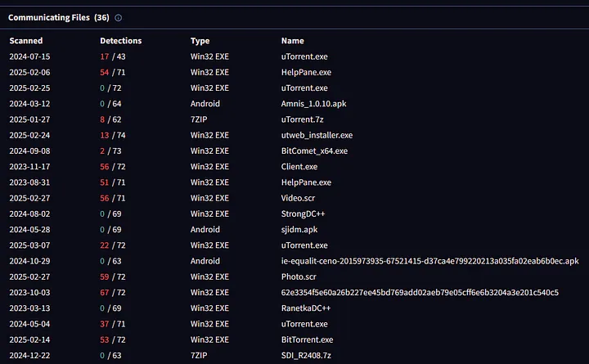
Task: Select uTorrent.exe scanned 2024-05-04
Action: pyautogui.click(x=304, y=324)
